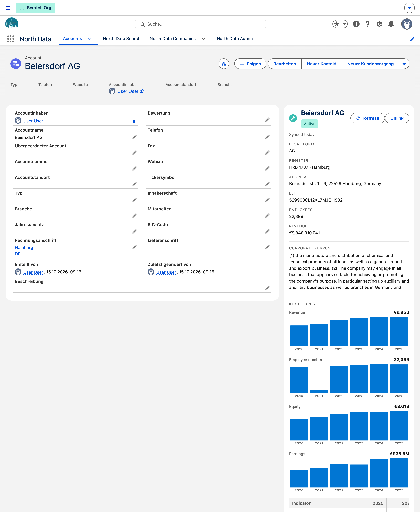The width and height of the screenshot is (420, 512).
Task: Switch to the Accounts tab
Action: click(72, 39)
